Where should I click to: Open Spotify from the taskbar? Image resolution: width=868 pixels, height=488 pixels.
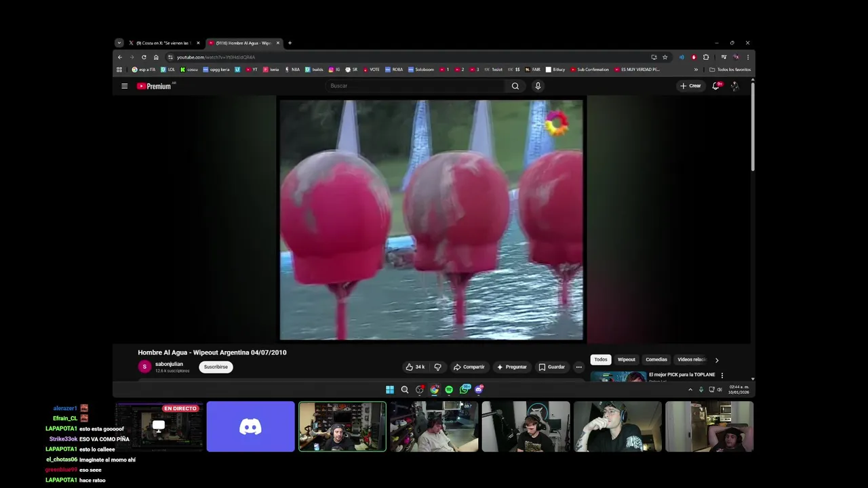449,390
